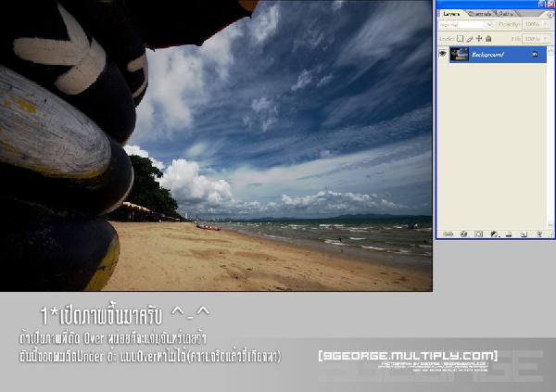The image size is (556, 392).
Task: Switch to the Channels tab
Action: [x=480, y=14]
